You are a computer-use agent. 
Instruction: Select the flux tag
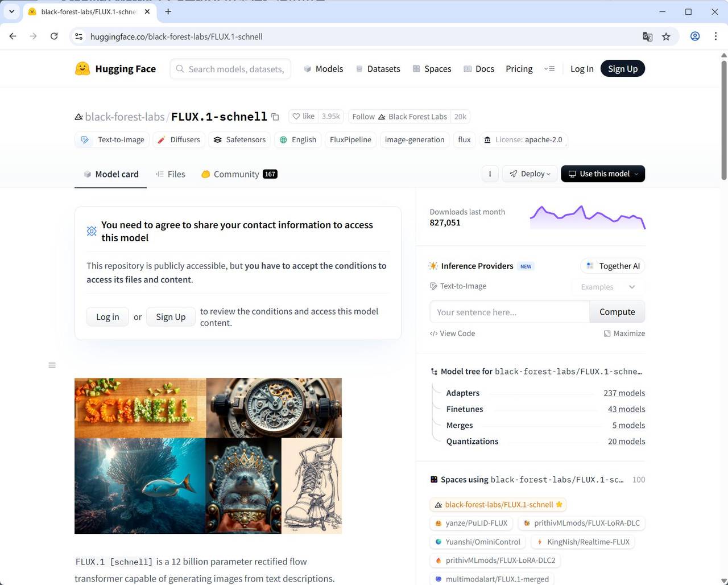click(465, 140)
